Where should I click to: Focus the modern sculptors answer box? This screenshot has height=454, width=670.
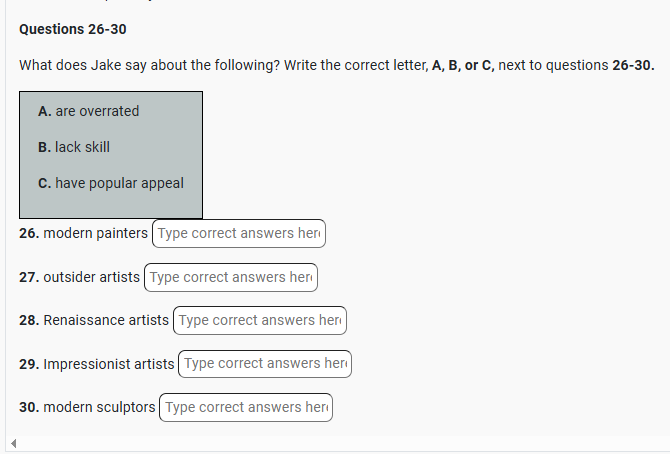coord(246,407)
